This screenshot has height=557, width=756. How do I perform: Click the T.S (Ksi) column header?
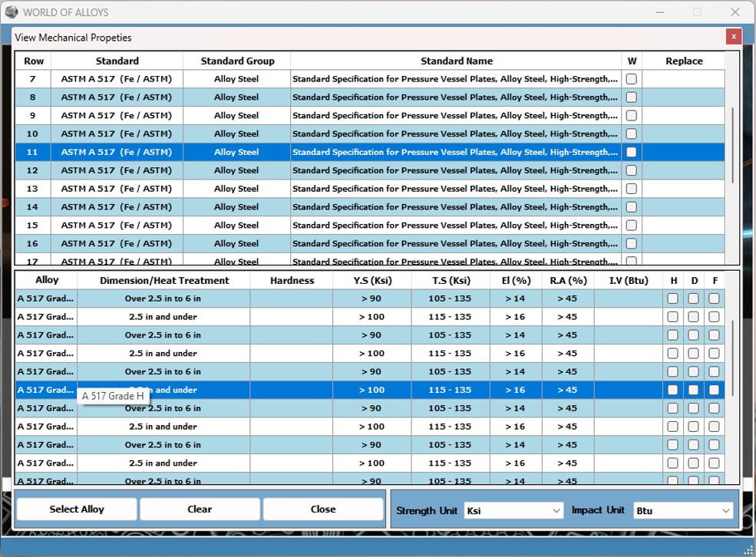[x=451, y=281]
